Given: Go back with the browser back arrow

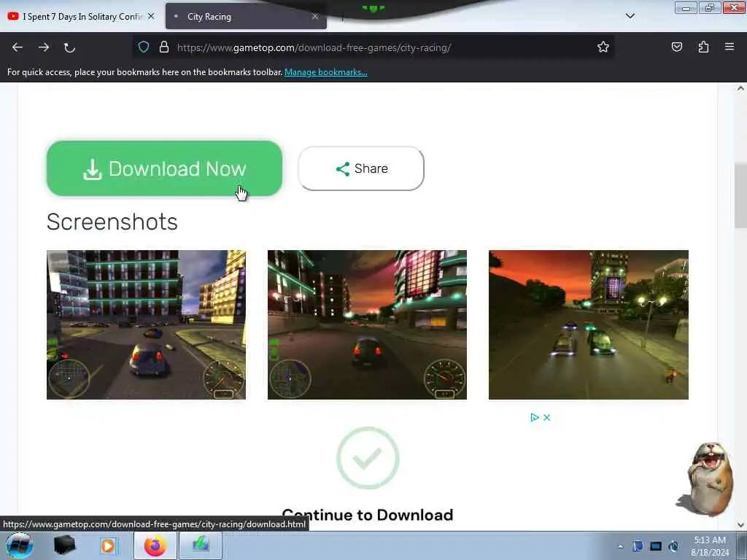Looking at the screenshot, I should [x=18, y=47].
